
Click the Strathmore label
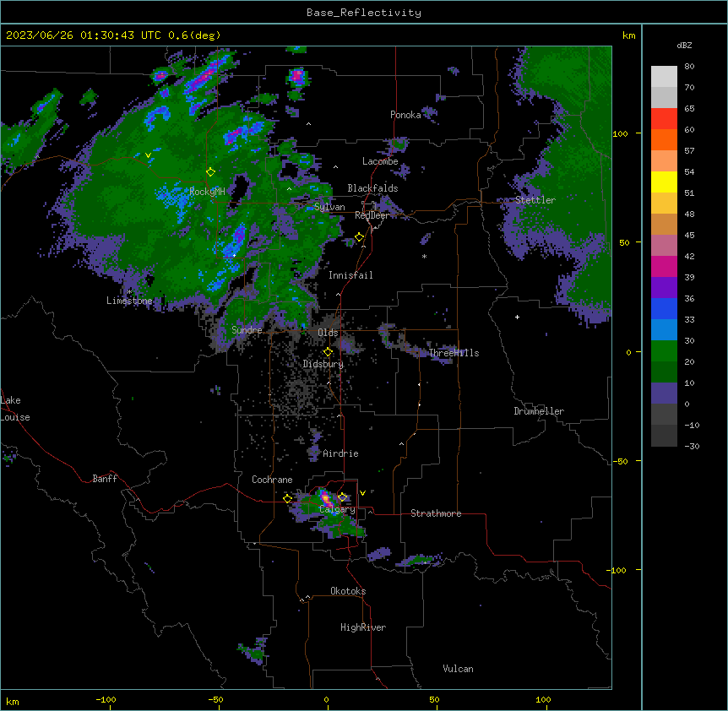point(436,513)
